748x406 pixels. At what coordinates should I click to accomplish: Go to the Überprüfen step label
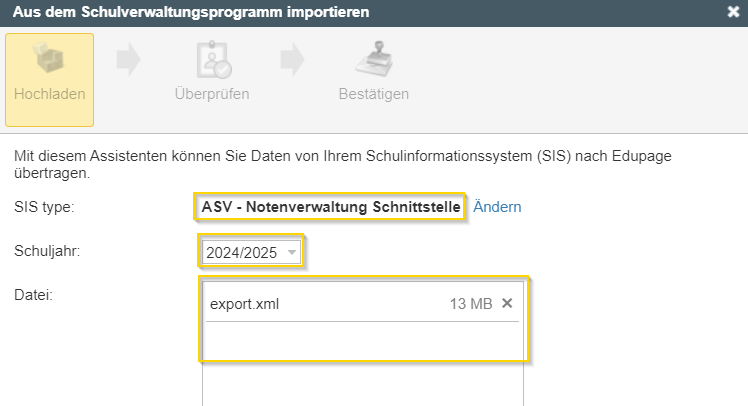click(212, 94)
